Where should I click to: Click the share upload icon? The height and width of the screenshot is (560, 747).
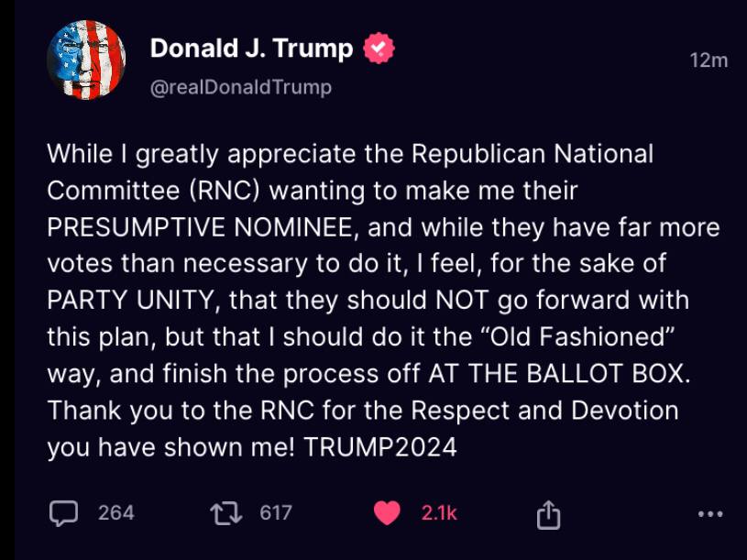point(547,513)
